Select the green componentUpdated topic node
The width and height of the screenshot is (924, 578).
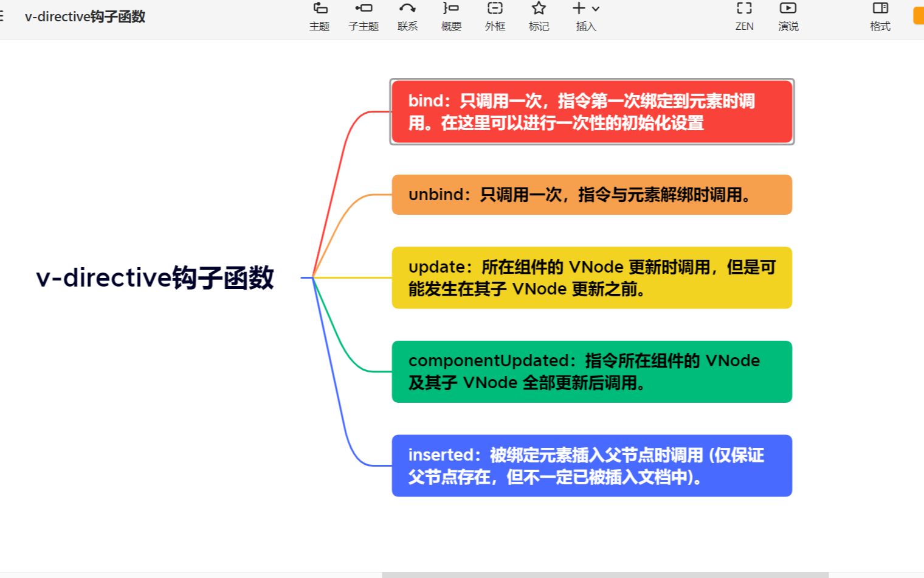tap(592, 372)
